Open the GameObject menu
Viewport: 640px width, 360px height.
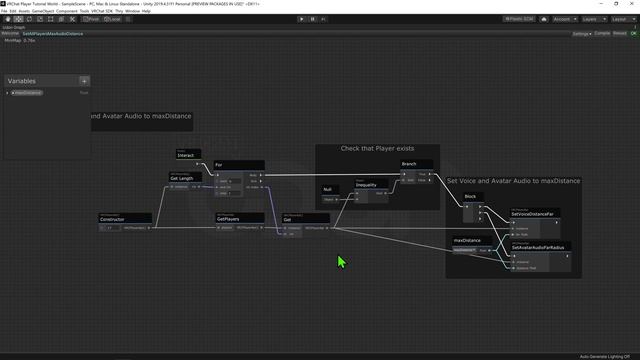(x=43, y=11)
